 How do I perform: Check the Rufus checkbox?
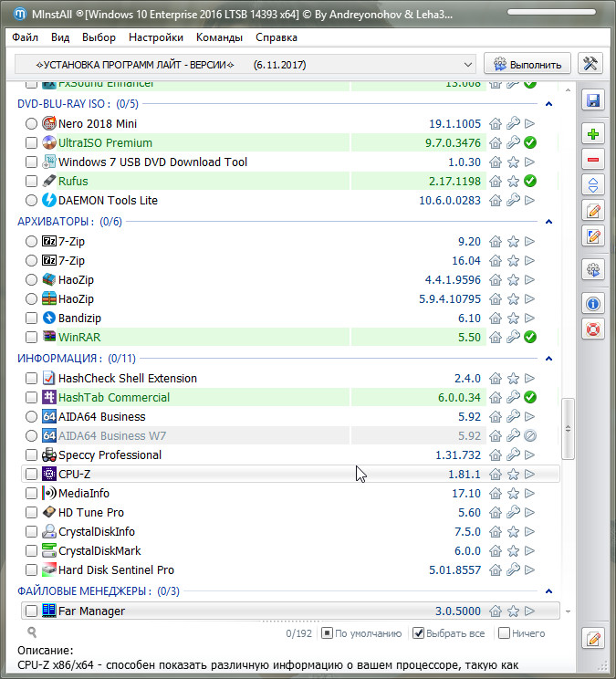tap(31, 181)
